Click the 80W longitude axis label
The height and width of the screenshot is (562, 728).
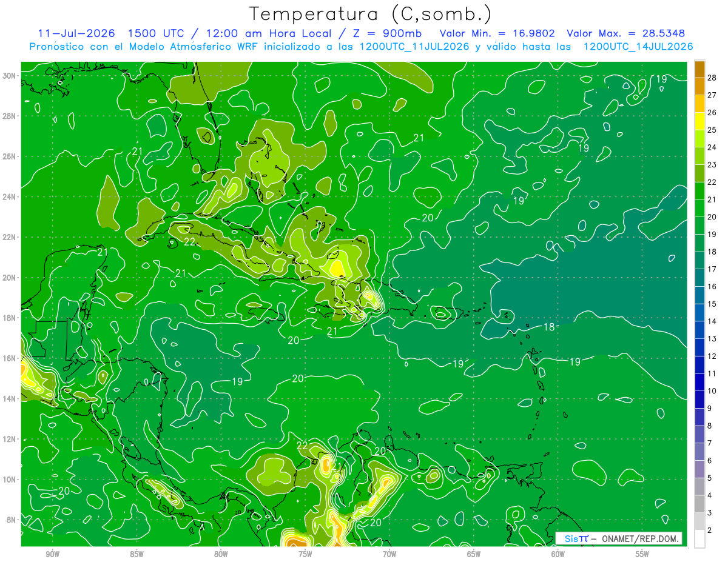(x=221, y=554)
